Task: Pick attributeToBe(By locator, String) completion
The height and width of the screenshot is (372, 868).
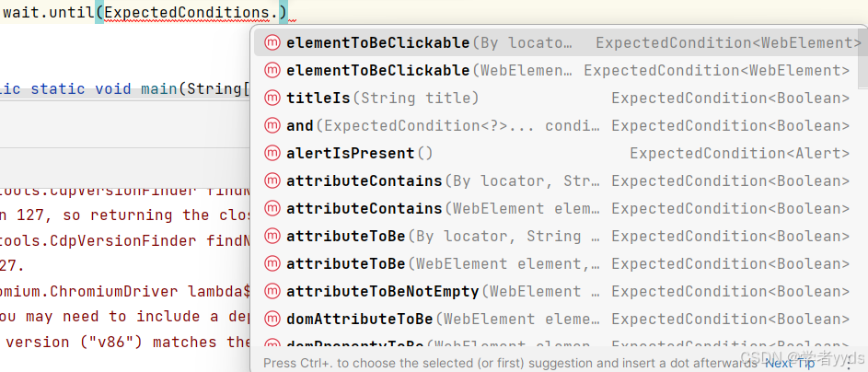Action: coord(558,237)
